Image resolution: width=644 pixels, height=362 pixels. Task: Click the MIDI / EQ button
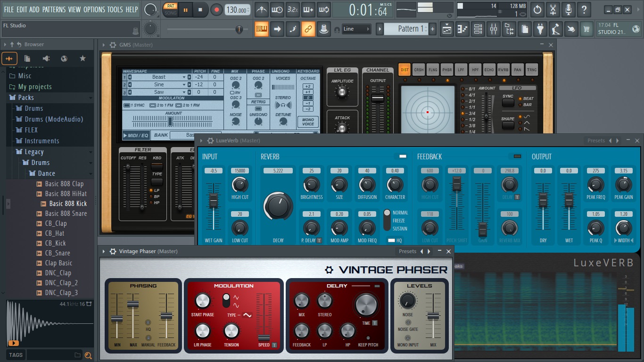(x=136, y=135)
